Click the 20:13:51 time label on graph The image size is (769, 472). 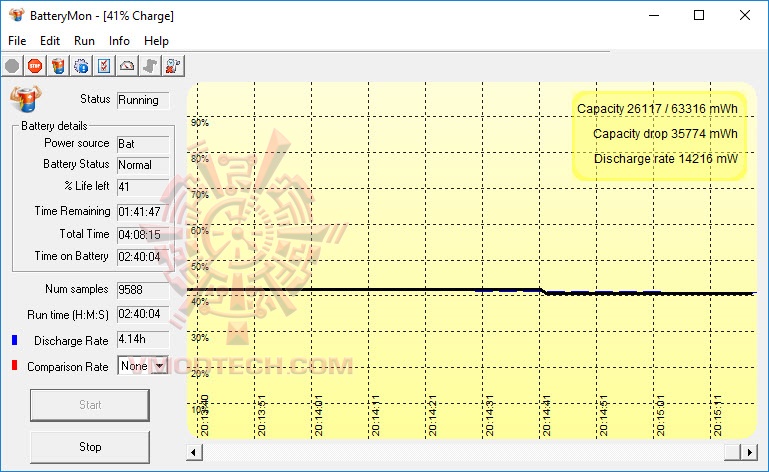click(261, 416)
